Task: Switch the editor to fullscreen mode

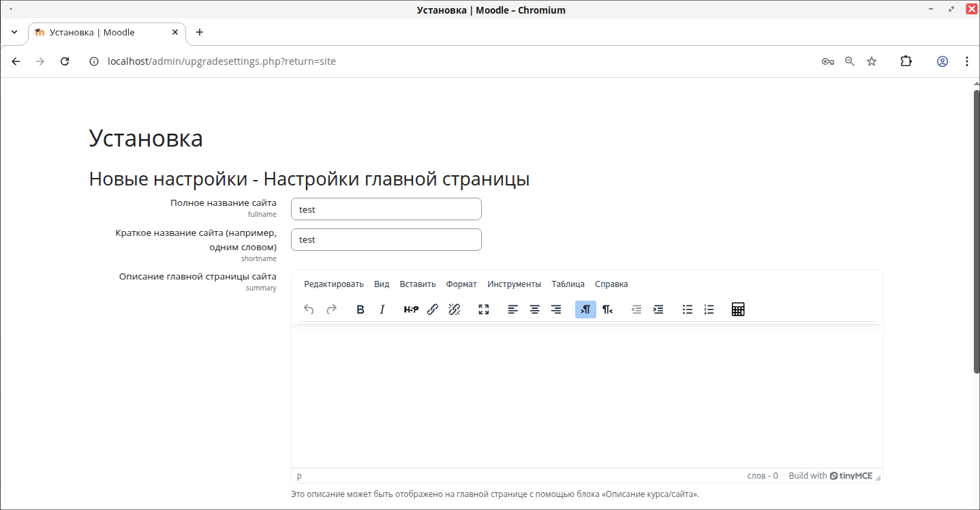Action: pyautogui.click(x=484, y=310)
